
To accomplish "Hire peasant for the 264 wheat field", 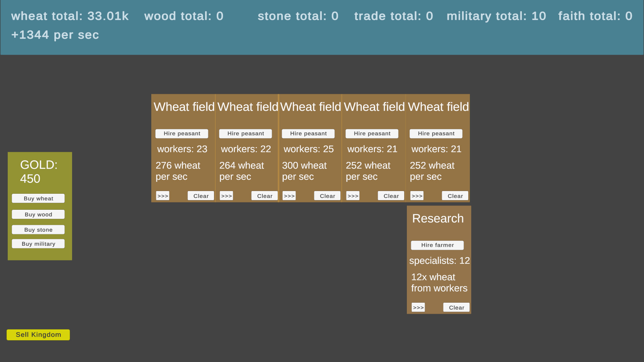I will coord(246,134).
